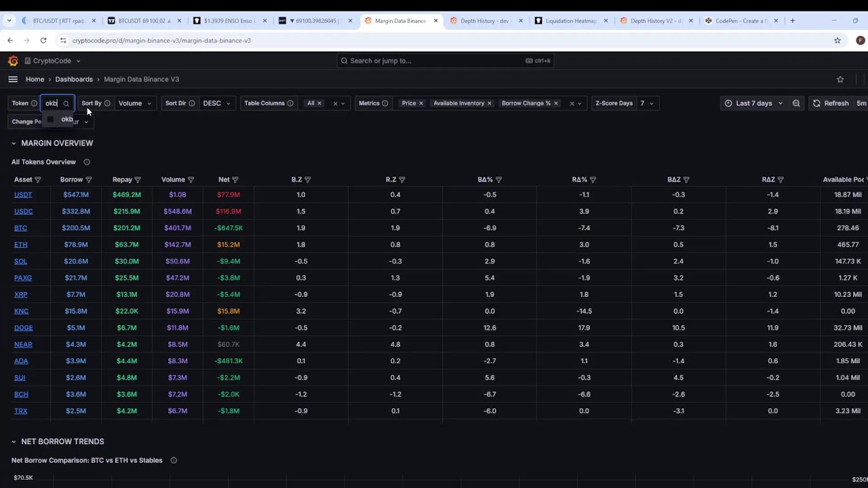
Task: Open the CryptoCode organization switcher
Action: click(53, 61)
